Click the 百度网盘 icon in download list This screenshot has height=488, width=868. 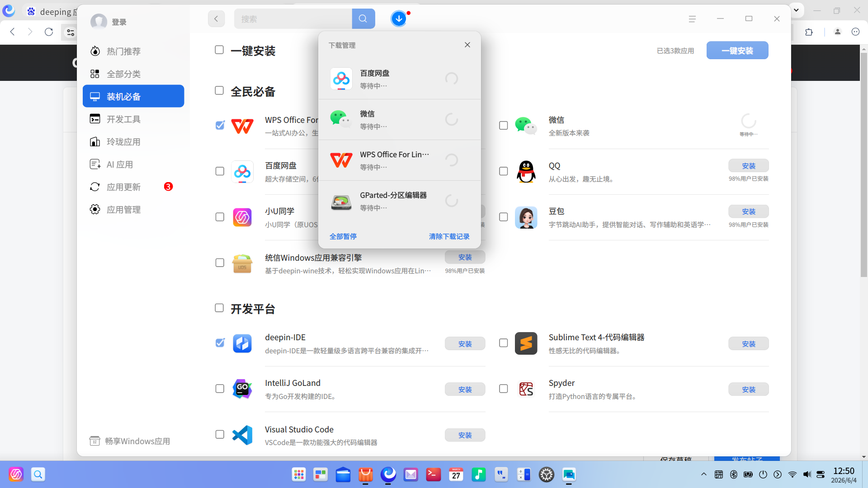tap(341, 79)
